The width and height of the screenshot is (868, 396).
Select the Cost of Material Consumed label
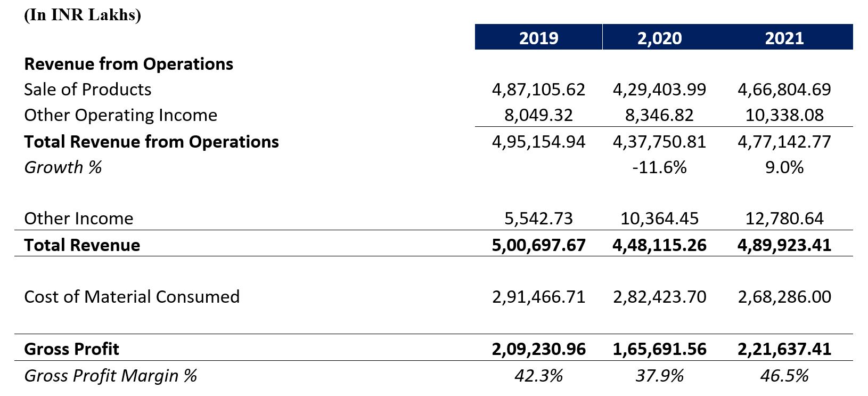(x=132, y=296)
